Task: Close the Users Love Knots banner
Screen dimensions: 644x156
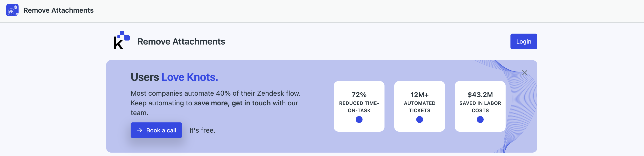Action: pos(524,73)
